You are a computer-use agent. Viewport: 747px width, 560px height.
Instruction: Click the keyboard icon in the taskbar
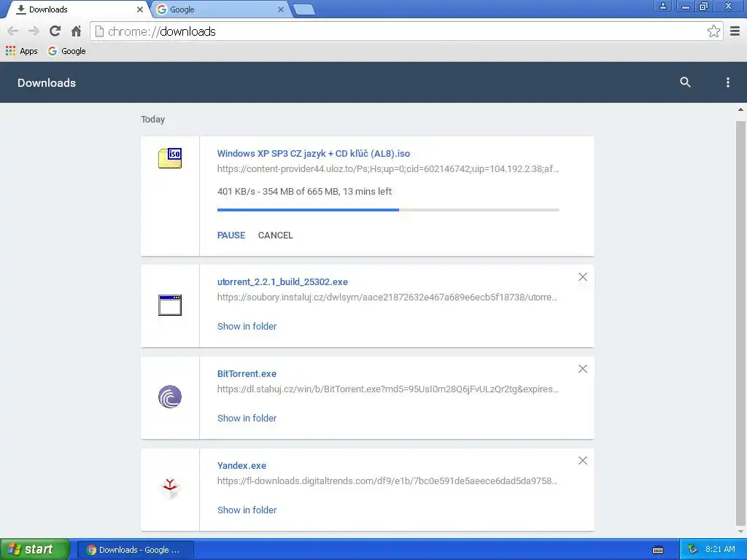click(x=658, y=550)
